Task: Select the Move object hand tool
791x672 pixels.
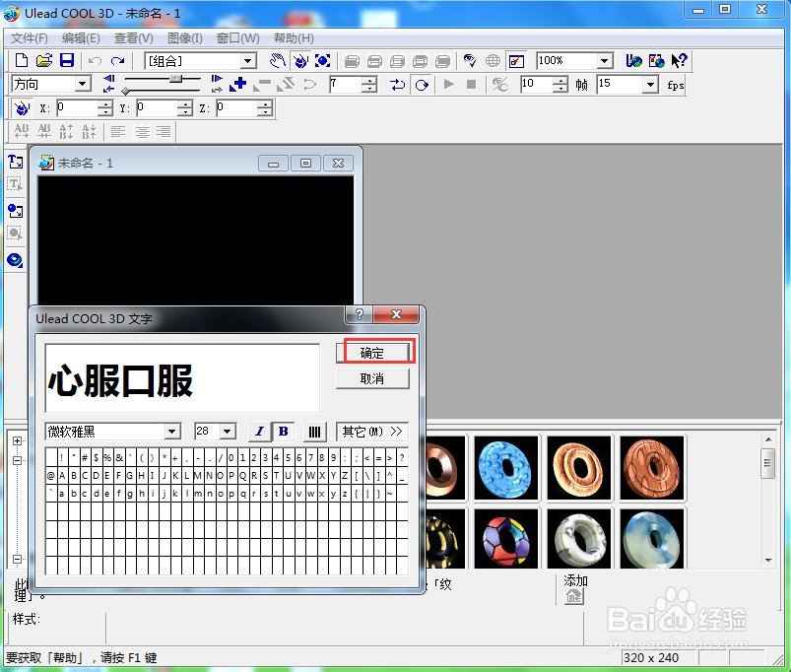Action: coord(278,61)
